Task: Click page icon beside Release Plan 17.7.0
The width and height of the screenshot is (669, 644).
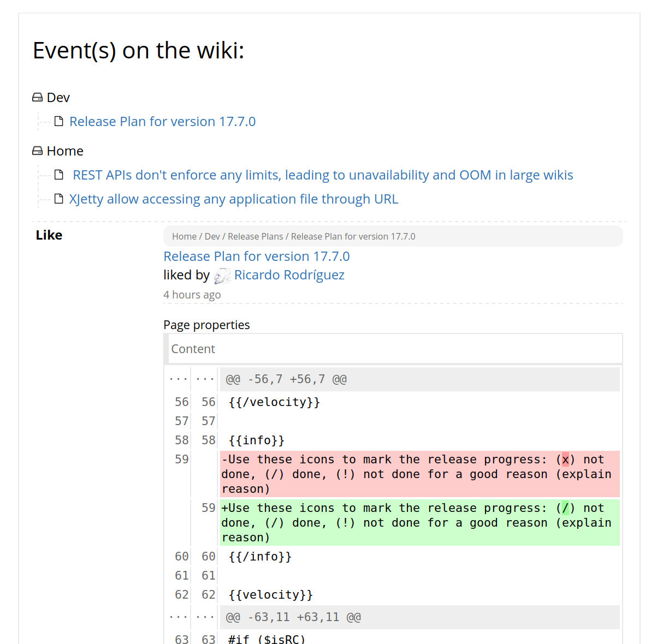Action: pos(59,121)
